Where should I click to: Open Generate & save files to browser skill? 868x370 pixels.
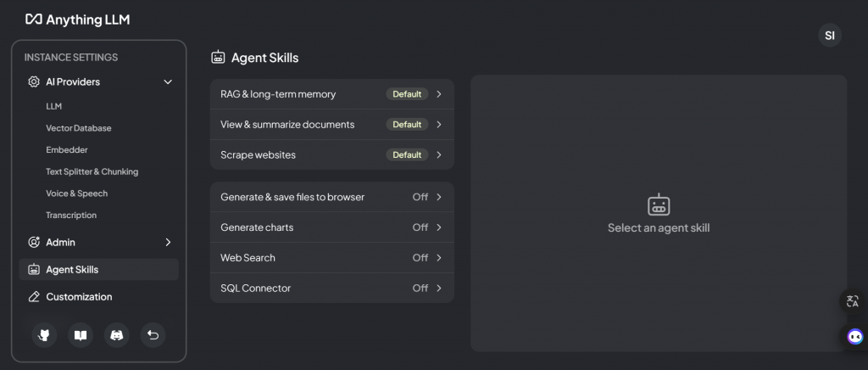pyautogui.click(x=331, y=197)
